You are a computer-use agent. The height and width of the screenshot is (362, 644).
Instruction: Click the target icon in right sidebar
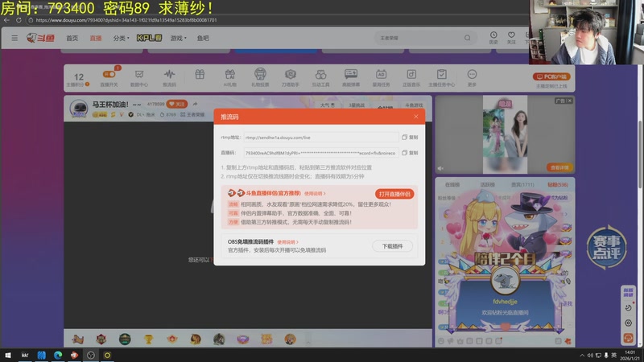tap(628, 323)
